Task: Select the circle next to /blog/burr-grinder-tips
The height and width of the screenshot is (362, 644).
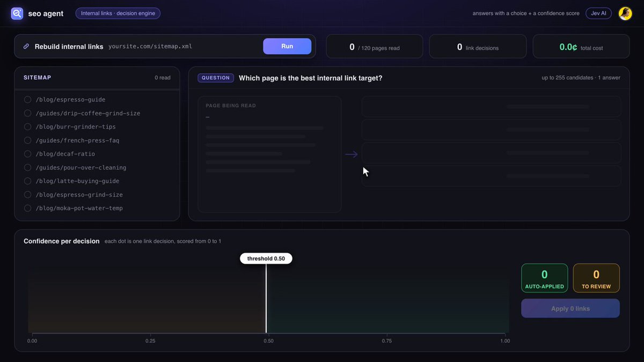Action: click(27, 127)
